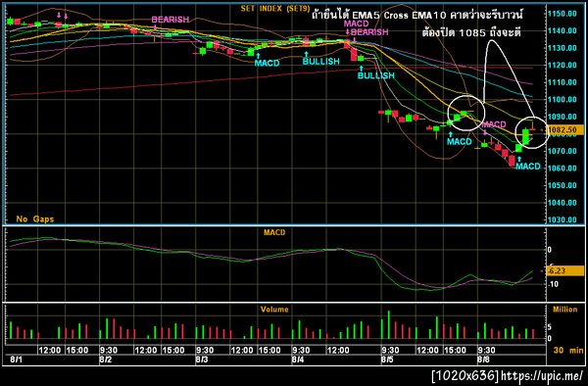Select the orange MACD panel title

[274, 233]
